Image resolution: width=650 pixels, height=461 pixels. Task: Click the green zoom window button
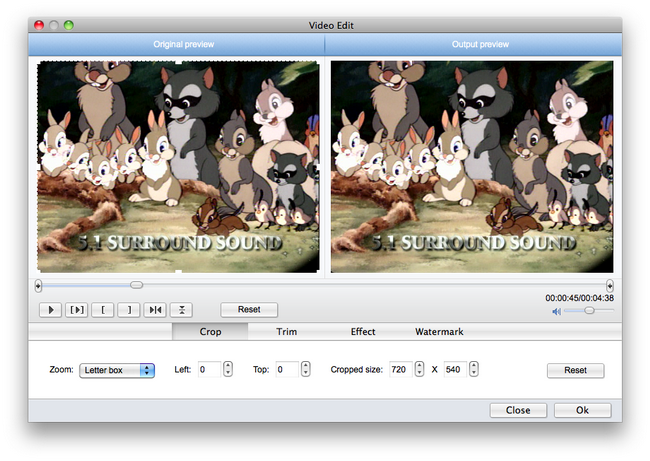pyautogui.click(x=69, y=25)
